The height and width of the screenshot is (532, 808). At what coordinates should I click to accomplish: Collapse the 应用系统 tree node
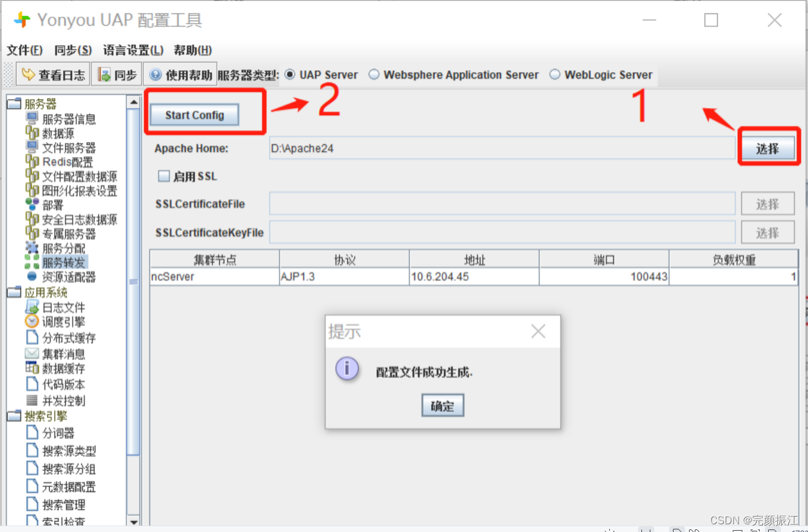(14, 291)
